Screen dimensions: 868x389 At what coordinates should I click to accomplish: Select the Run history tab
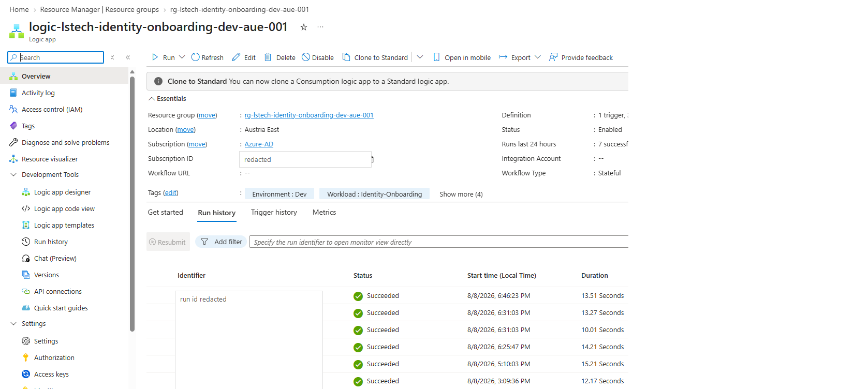217,213
